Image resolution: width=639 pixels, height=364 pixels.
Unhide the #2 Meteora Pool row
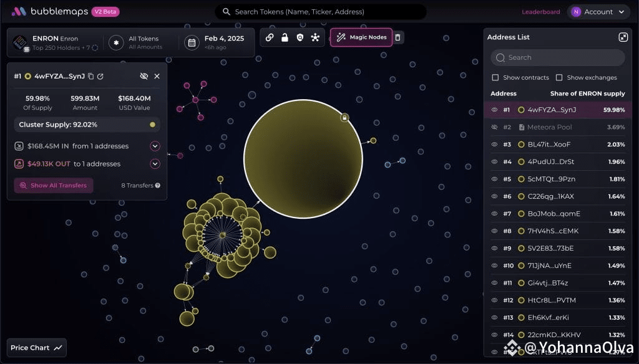pos(494,127)
